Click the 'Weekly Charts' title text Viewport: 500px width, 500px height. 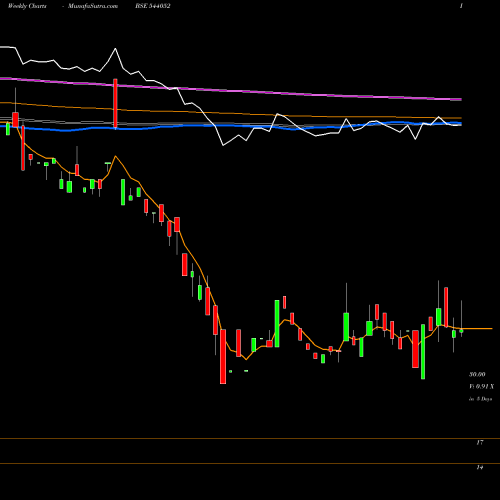point(27,6)
